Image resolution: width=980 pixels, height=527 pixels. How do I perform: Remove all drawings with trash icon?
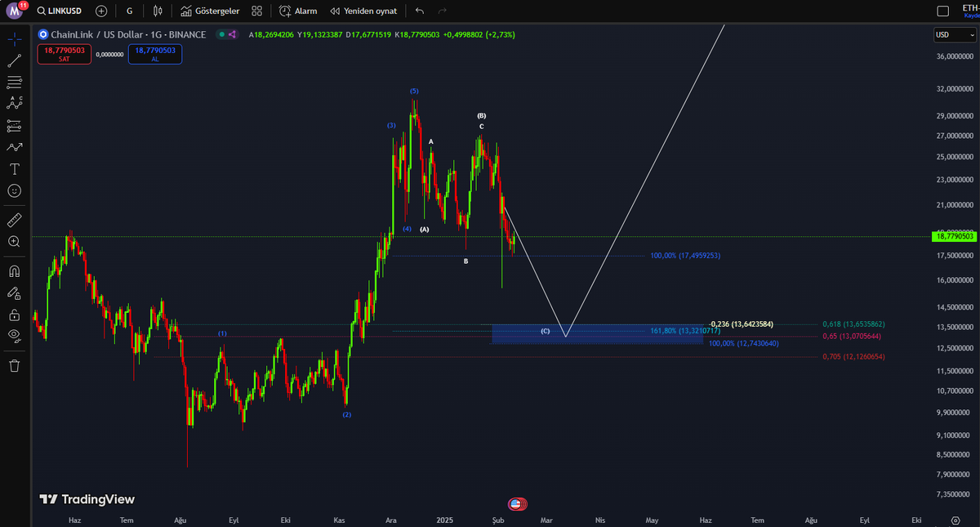point(14,365)
